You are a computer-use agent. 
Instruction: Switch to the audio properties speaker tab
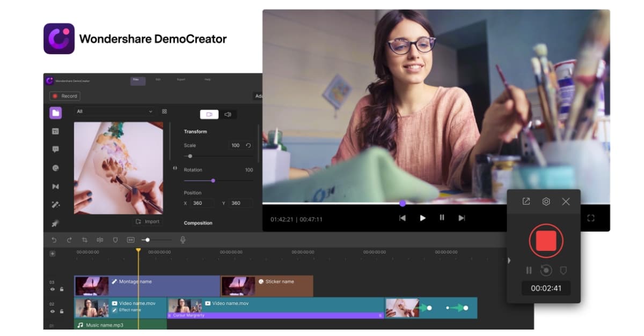228,114
